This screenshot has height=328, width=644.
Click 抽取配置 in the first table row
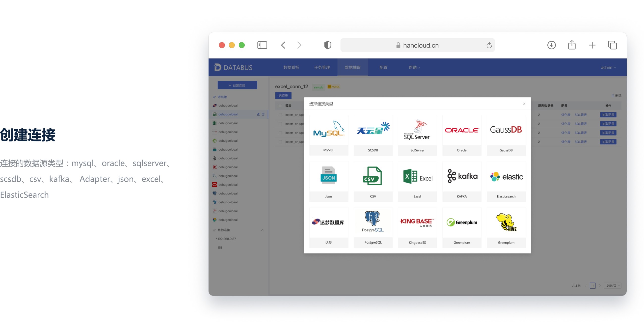[x=608, y=115]
